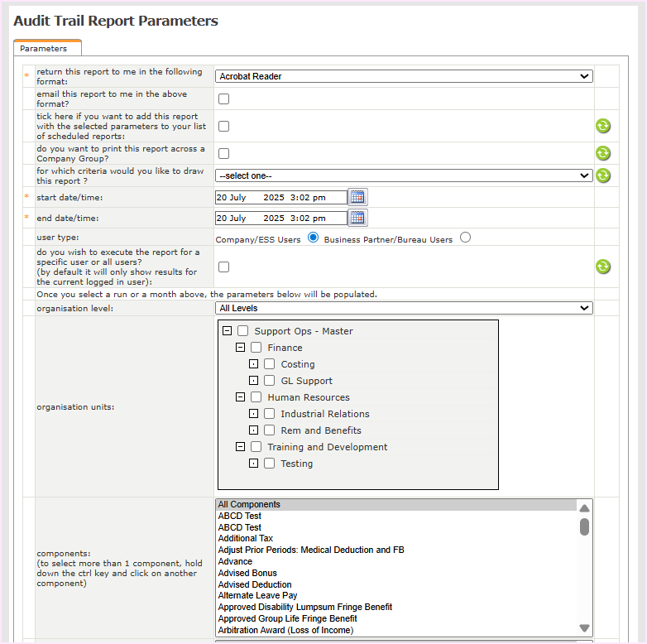Enable email this report checkbox

224,99
